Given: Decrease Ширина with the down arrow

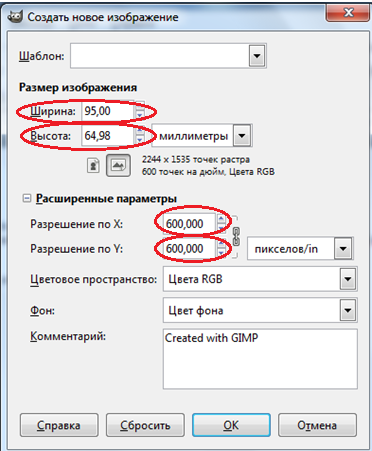Looking at the screenshot, I should (x=140, y=115).
